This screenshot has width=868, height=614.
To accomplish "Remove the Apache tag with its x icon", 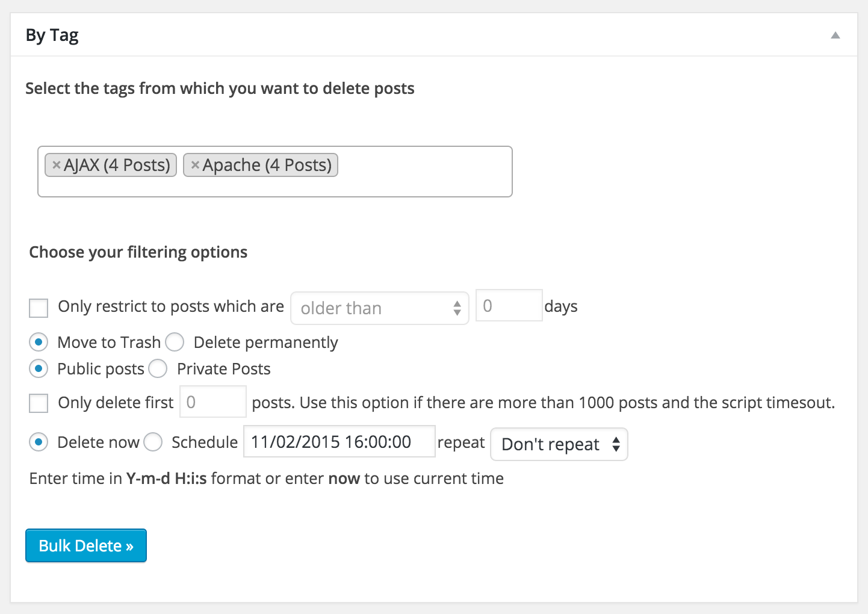I will click(194, 165).
